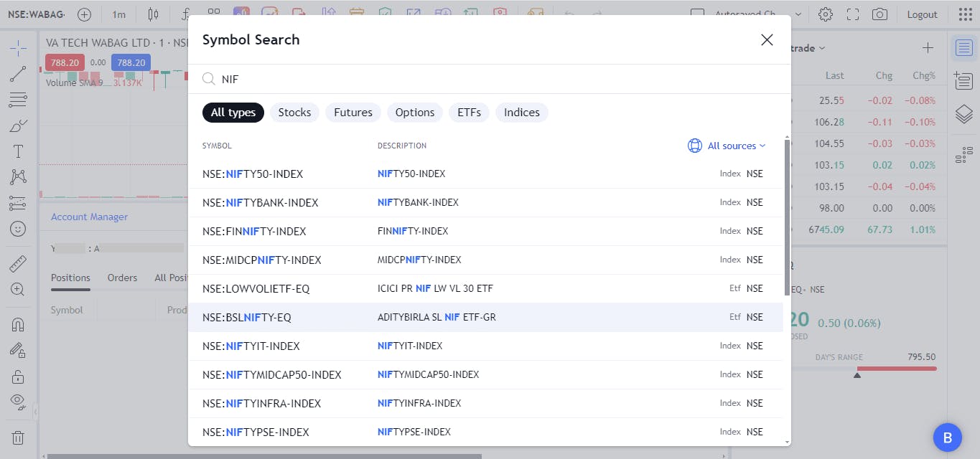Close the Symbol Search dialog
Viewport: 980px width, 459px height.
(767, 40)
